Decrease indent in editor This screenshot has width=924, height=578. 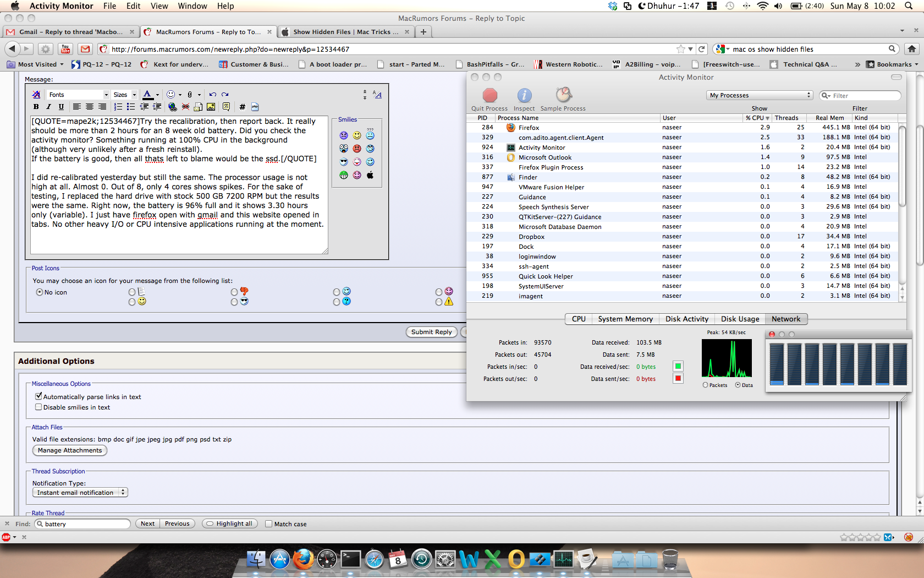tap(144, 107)
